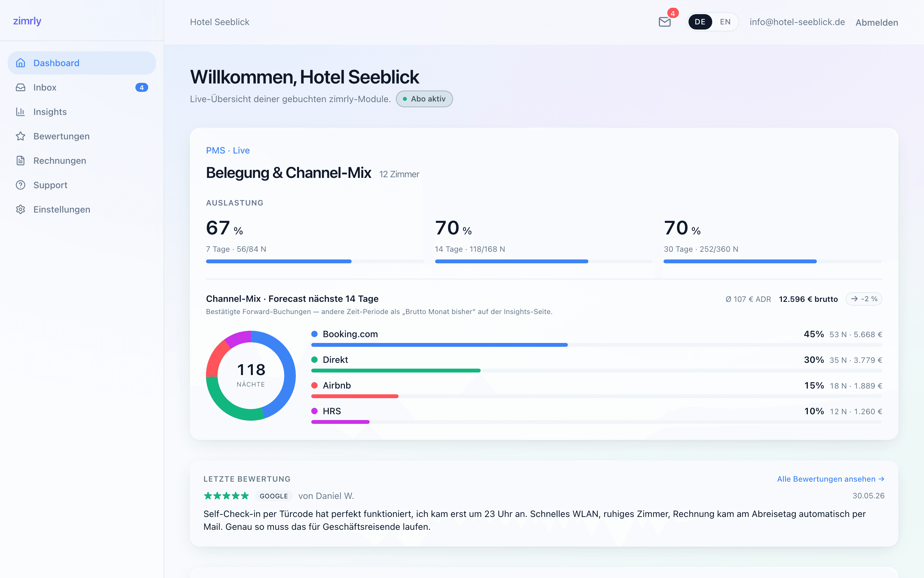The image size is (924, 578).
Task: Click the 12 N · 1.260 € value
Action: tap(856, 411)
